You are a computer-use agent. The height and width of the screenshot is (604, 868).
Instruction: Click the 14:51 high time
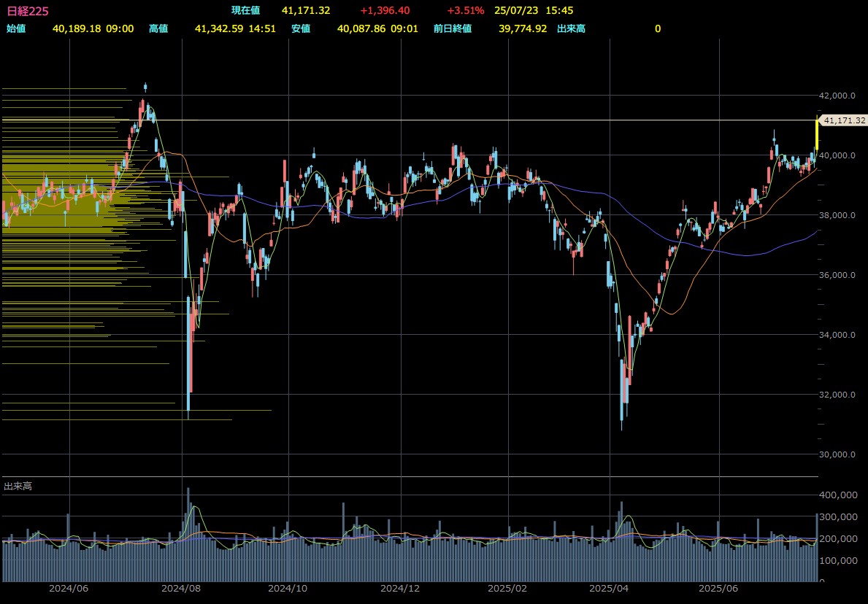click(262, 28)
